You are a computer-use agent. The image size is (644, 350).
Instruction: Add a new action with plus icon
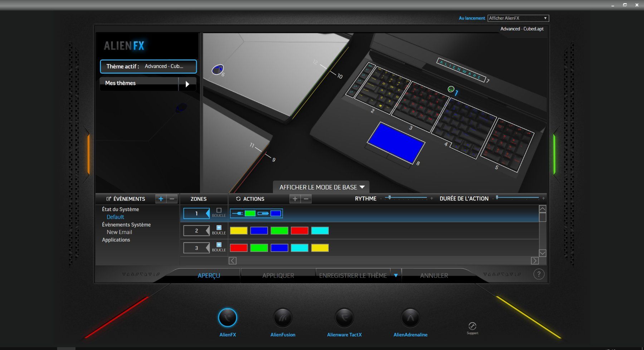coord(295,199)
